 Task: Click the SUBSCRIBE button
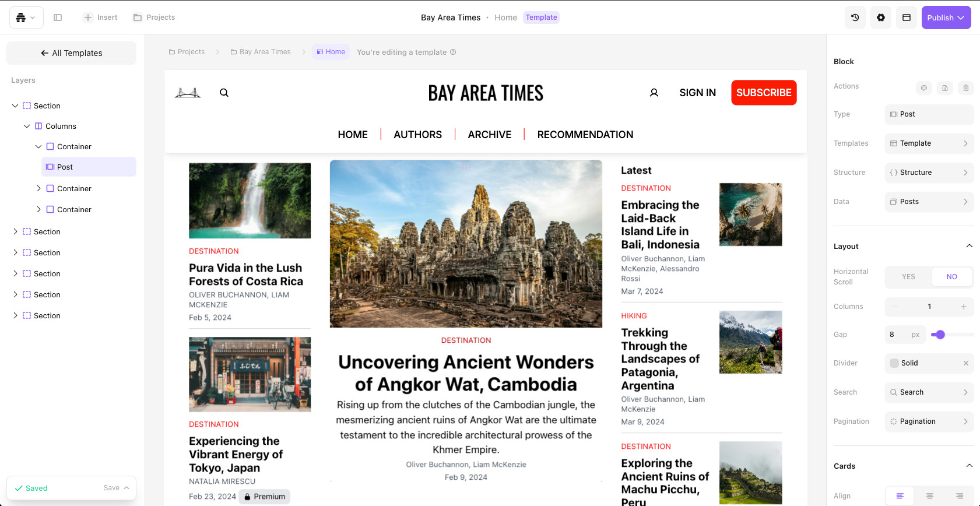pyautogui.click(x=764, y=93)
